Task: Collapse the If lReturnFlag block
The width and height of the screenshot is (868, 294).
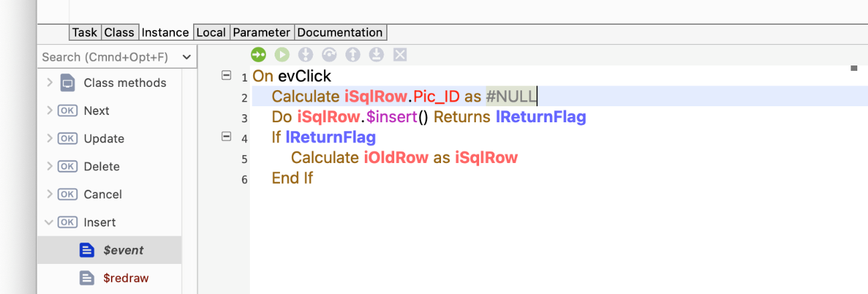Action: 226,137
